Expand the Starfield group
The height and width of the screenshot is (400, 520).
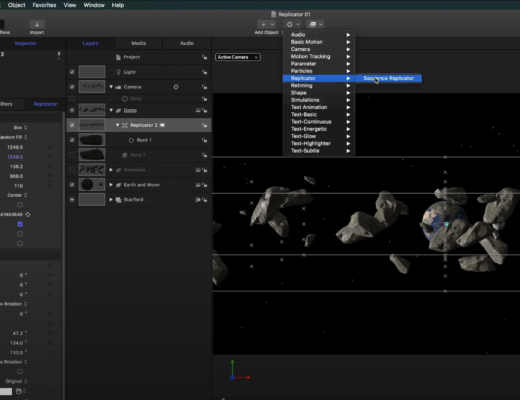111,200
